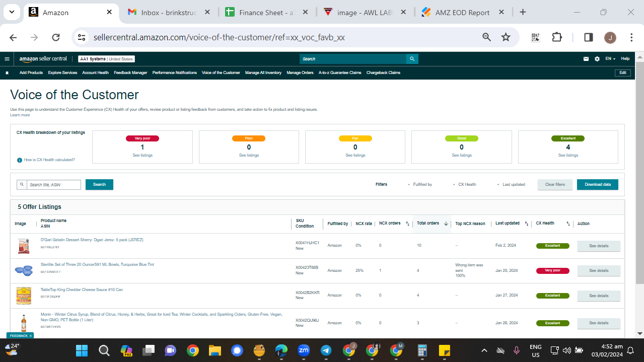Open the Monin Winter Citrus Syrup product link
The height and width of the screenshot is (362, 644).
(x=161, y=317)
